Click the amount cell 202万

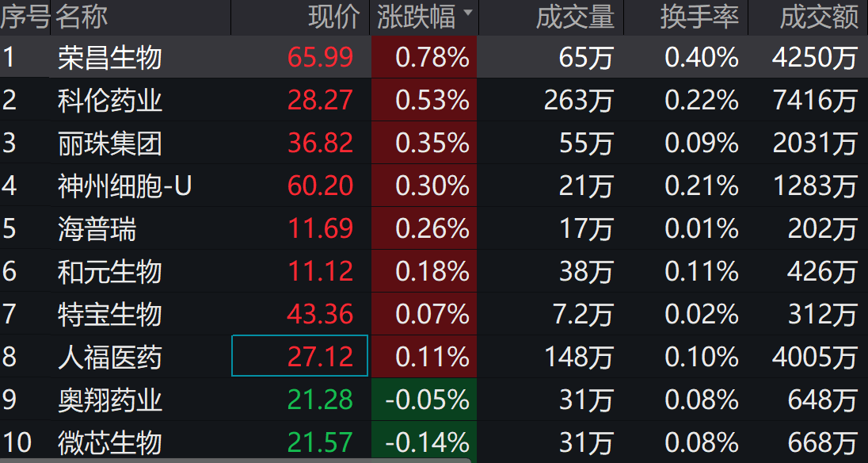(x=823, y=228)
